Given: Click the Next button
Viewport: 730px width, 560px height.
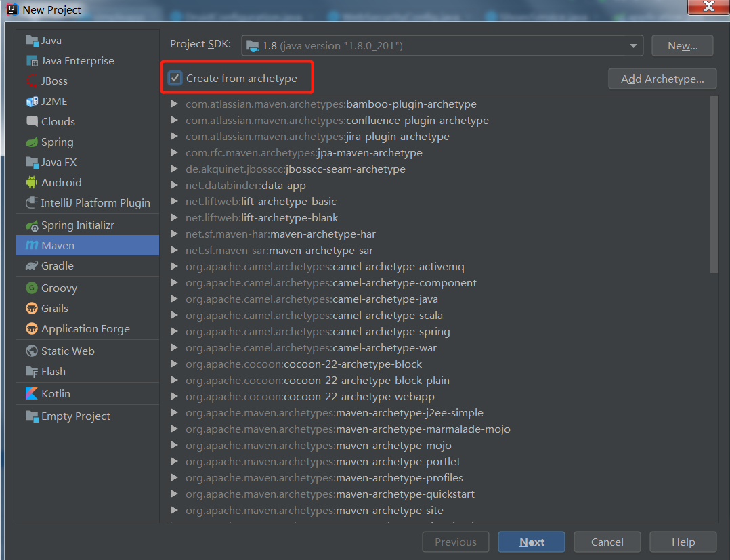Looking at the screenshot, I should 531,542.
